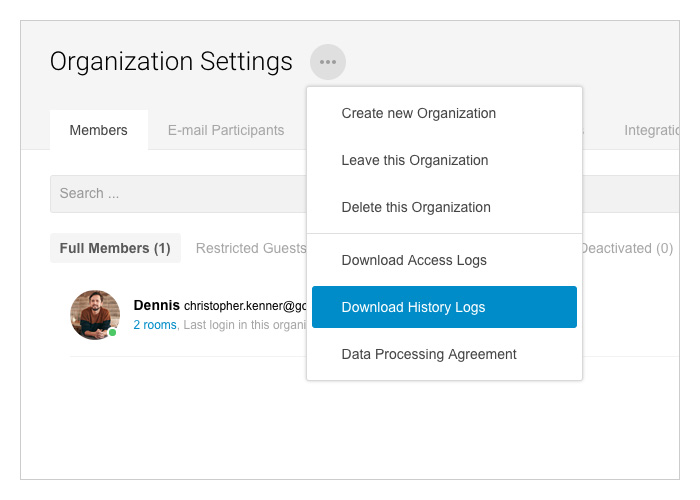Click the green online status dot on avatar
The height and width of the screenshot is (500, 700).
[x=113, y=332]
